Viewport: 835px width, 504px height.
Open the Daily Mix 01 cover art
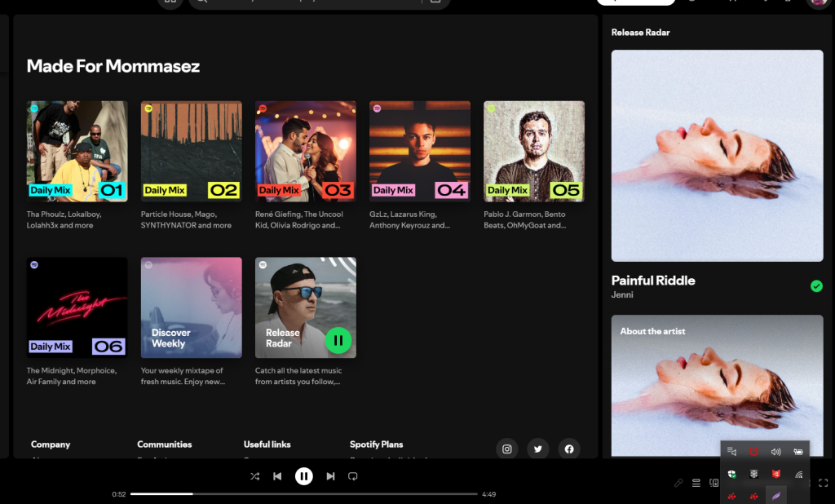(77, 152)
